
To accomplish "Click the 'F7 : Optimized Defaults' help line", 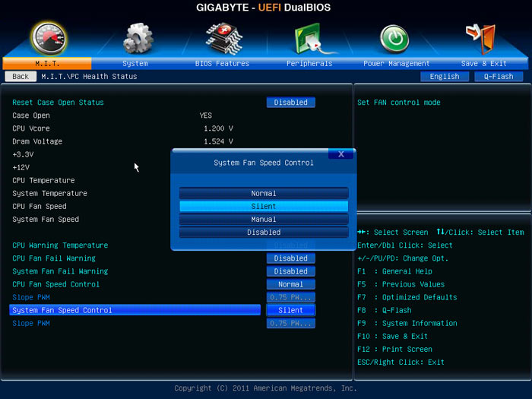I will (407, 297).
